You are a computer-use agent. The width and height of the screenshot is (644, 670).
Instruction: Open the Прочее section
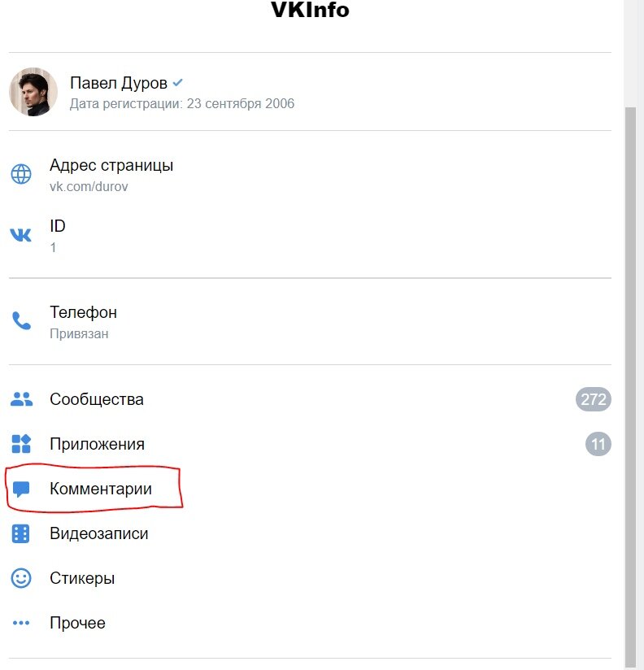click(x=310, y=623)
